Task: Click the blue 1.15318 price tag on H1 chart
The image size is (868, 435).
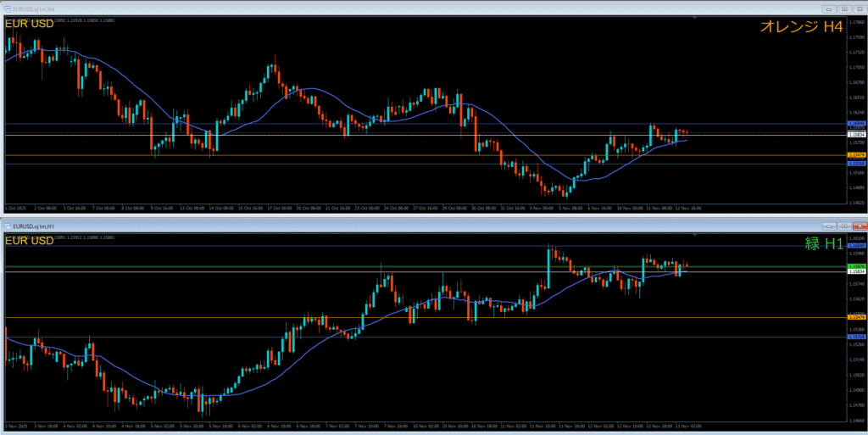Action: (856, 337)
